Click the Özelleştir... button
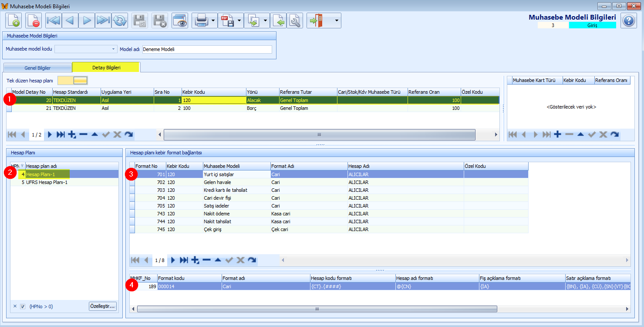The width and height of the screenshot is (644, 327). click(x=103, y=306)
